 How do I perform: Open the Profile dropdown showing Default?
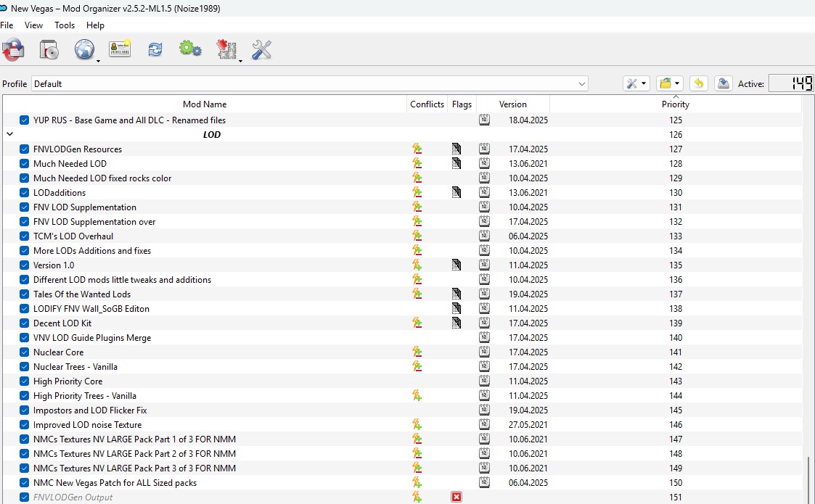[310, 83]
